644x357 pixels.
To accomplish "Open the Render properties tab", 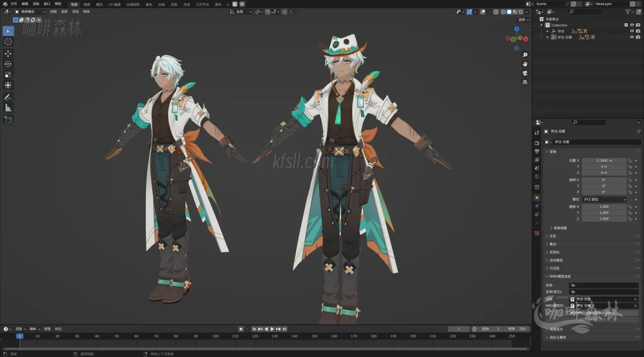I will click(x=537, y=143).
